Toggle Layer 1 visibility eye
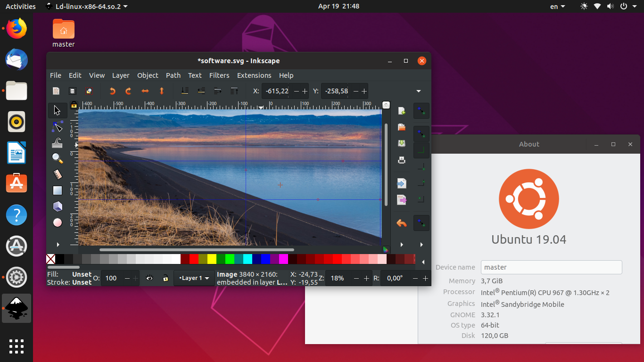This screenshot has height=362, width=644. tap(149, 278)
